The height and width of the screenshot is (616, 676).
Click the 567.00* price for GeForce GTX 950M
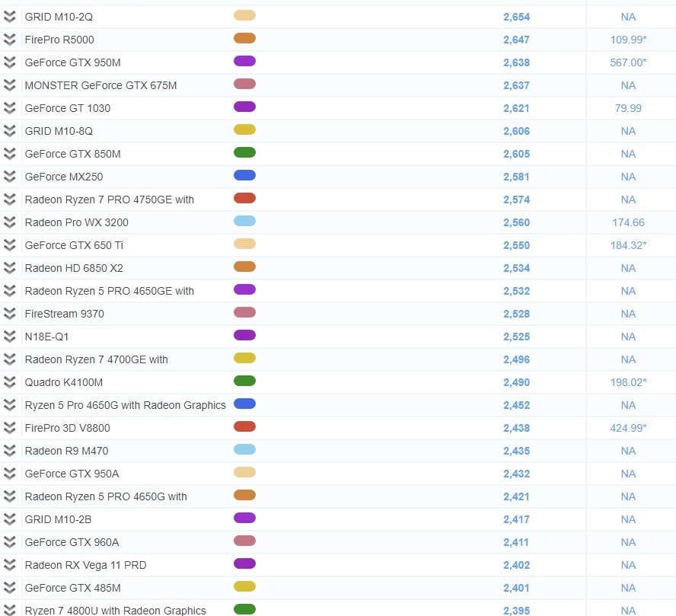click(628, 62)
